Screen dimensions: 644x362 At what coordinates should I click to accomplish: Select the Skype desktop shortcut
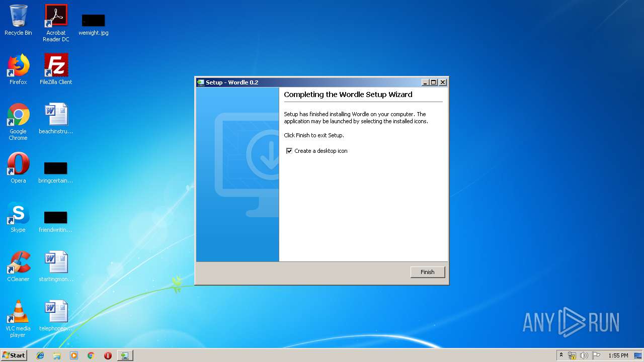tap(18, 217)
